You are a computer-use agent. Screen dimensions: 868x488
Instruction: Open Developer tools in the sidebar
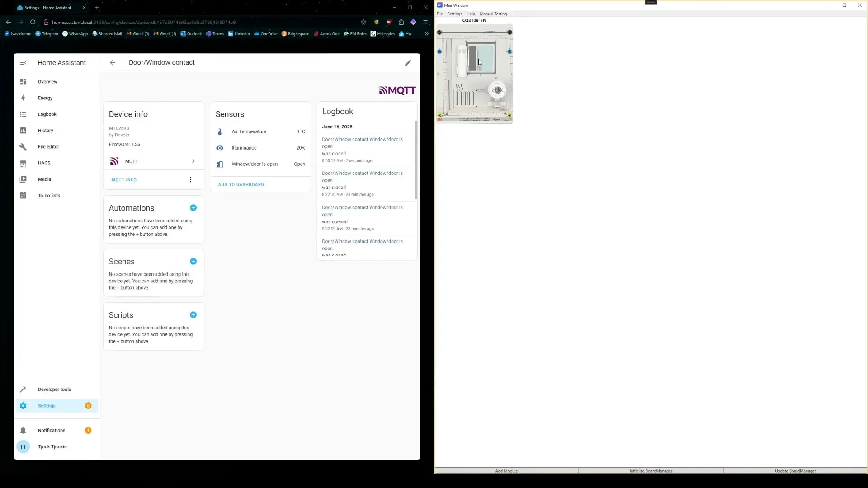pyautogui.click(x=57, y=389)
